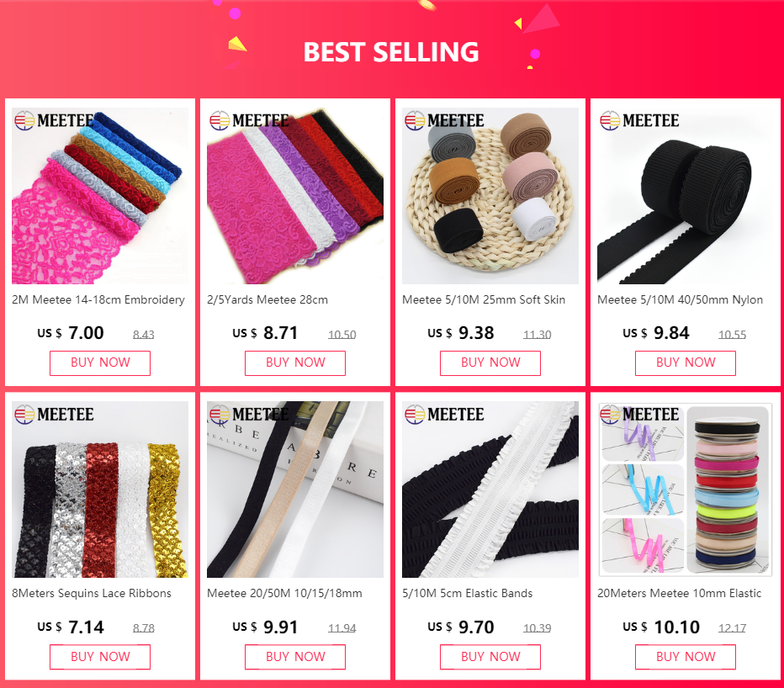Image resolution: width=784 pixels, height=688 pixels.
Task: Click BUY NOW under the 10.10 item
Action: tap(686, 657)
